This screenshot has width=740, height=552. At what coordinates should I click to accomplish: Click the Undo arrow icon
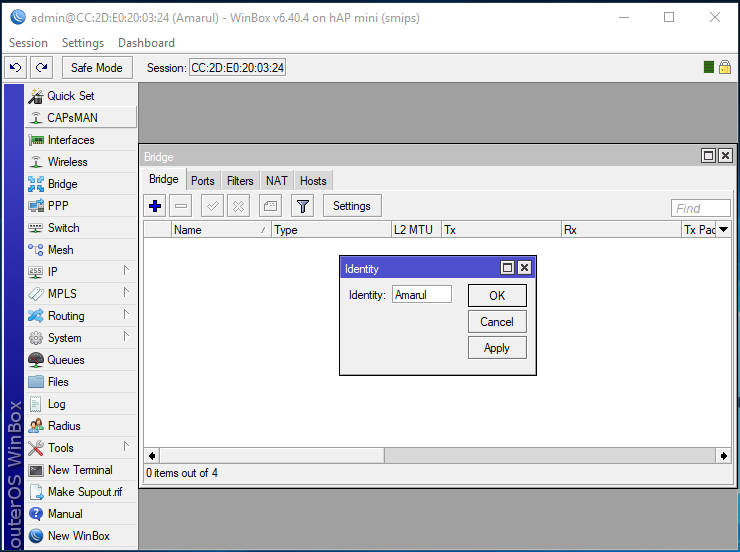[16, 67]
